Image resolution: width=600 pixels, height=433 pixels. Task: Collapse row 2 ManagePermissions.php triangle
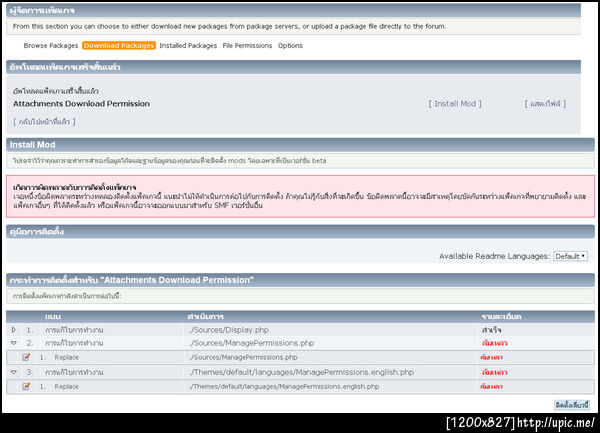tap(14, 343)
